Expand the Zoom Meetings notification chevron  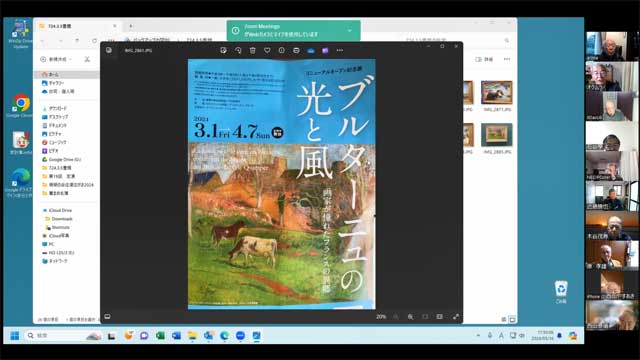350,31
